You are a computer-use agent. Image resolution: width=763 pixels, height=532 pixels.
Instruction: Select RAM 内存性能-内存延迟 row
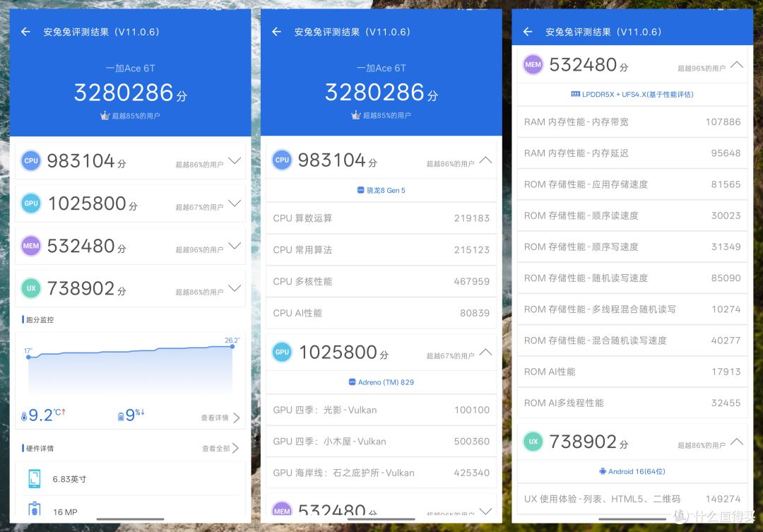point(632,153)
